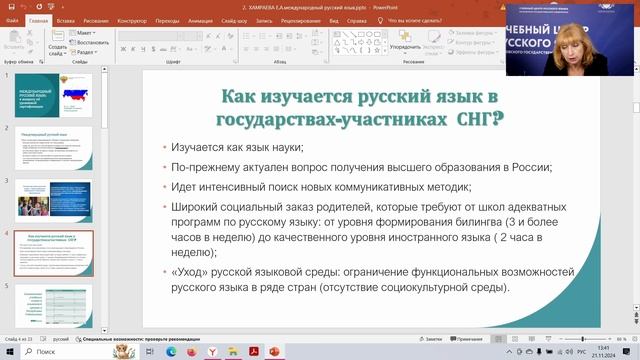The height and width of the screenshot is (360, 640).
Task: Open clipboard group dialog launcher
Action: 41,62
